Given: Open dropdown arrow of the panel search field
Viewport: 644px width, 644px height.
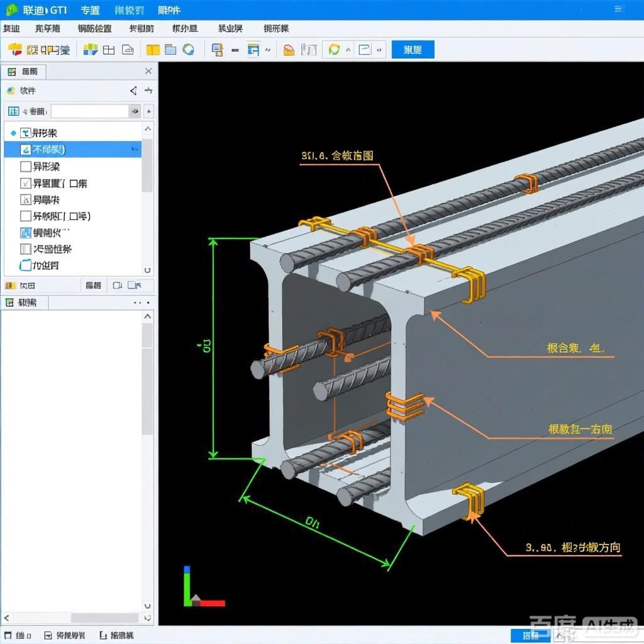Looking at the screenshot, I should click(135, 111).
